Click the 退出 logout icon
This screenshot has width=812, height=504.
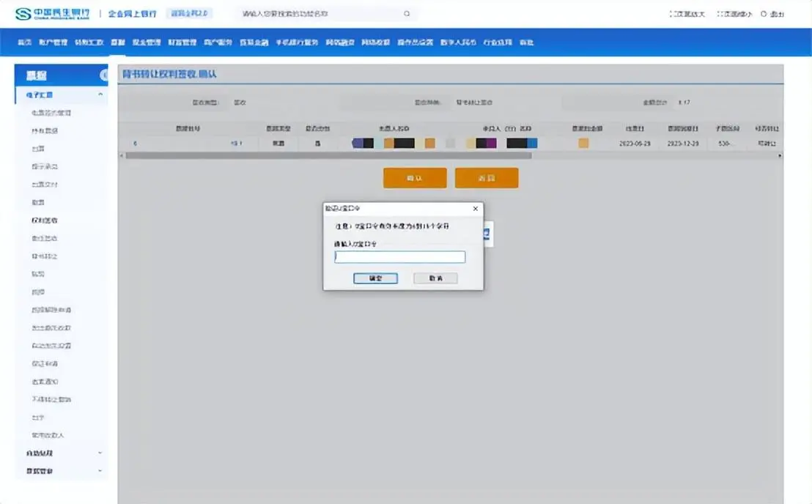(x=764, y=14)
